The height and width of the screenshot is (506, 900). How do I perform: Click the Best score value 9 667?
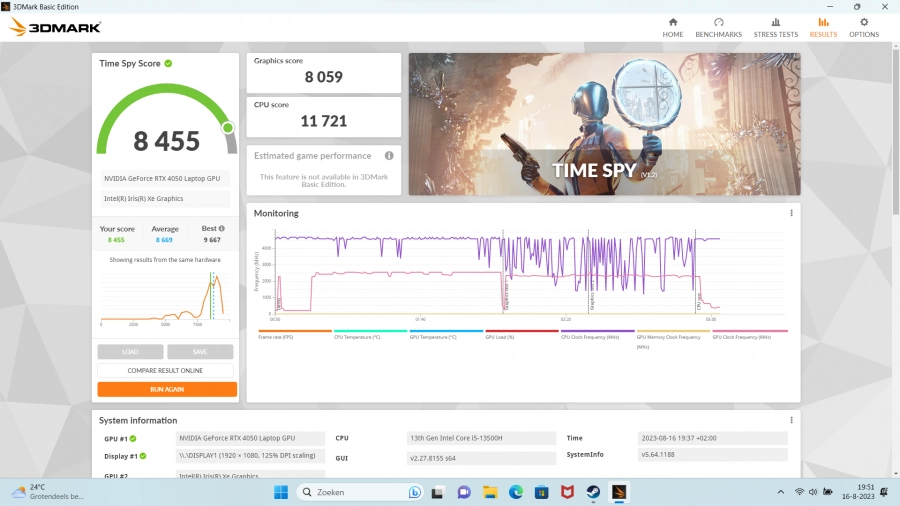pos(212,240)
